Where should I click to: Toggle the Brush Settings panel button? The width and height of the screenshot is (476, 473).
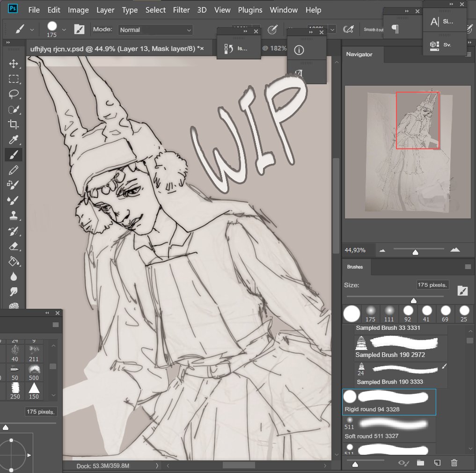point(79,29)
